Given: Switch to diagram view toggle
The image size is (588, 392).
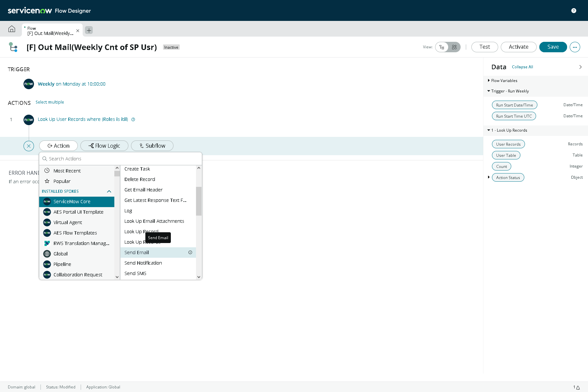Looking at the screenshot, I should click(454, 47).
